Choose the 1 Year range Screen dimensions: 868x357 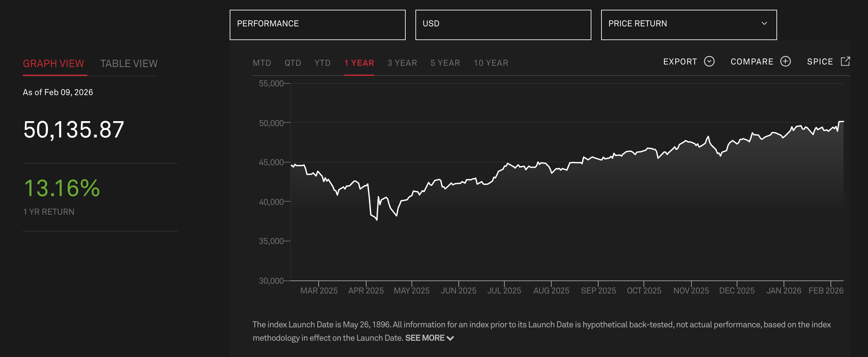point(359,63)
